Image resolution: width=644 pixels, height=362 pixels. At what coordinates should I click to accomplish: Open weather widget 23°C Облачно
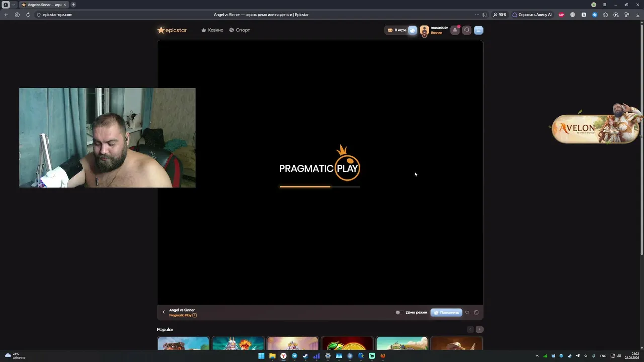click(x=15, y=356)
